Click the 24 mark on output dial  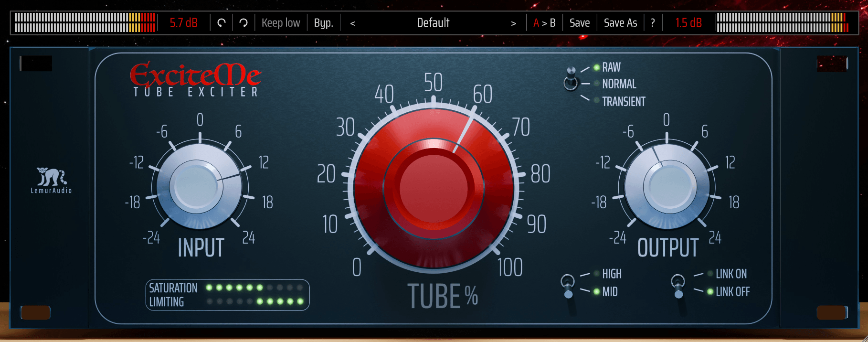[715, 237]
